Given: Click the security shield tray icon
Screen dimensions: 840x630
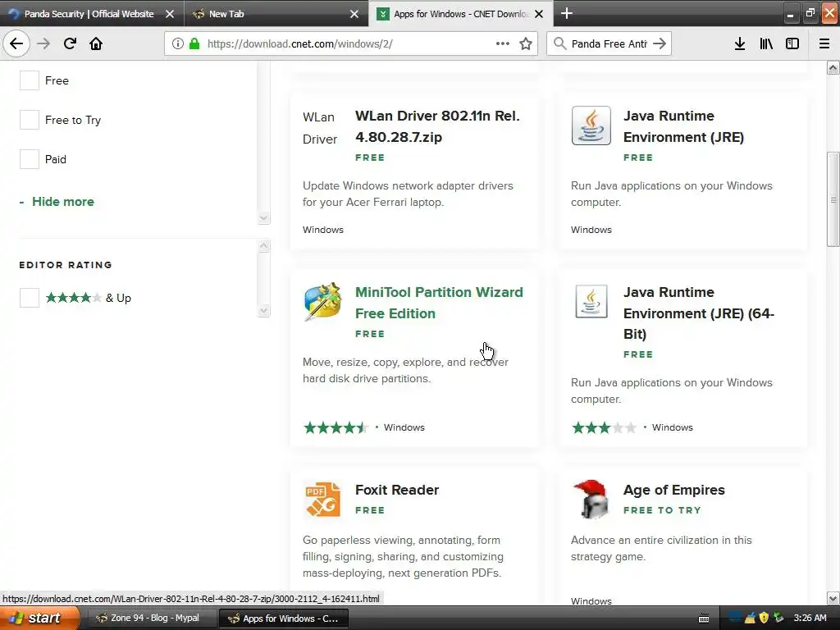Looking at the screenshot, I should pos(764,618).
